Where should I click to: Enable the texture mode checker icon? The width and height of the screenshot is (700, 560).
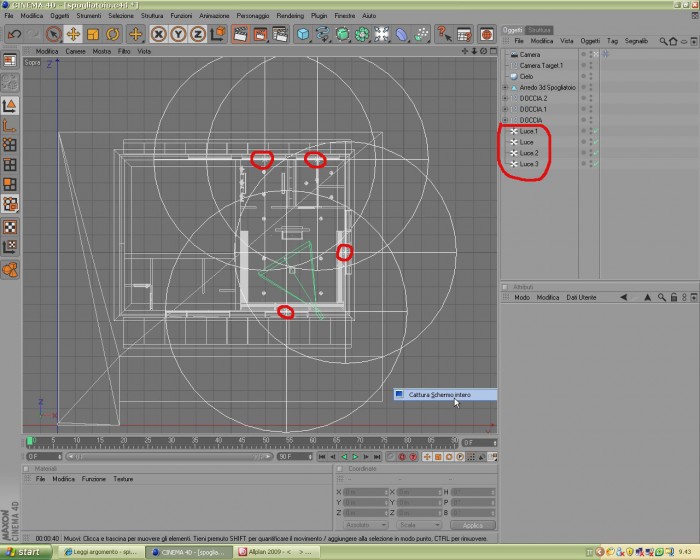(10, 226)
